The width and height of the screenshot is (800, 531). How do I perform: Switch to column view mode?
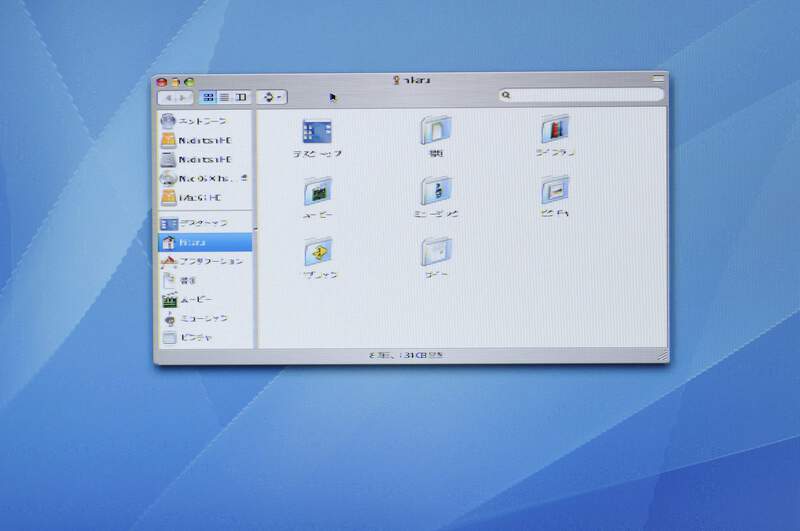(x=241, y=97)
